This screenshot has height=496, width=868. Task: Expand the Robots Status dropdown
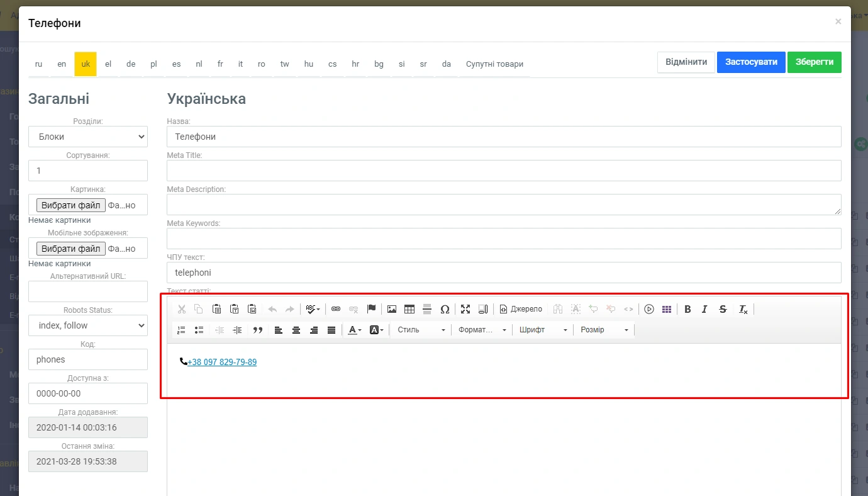point(88,325)
